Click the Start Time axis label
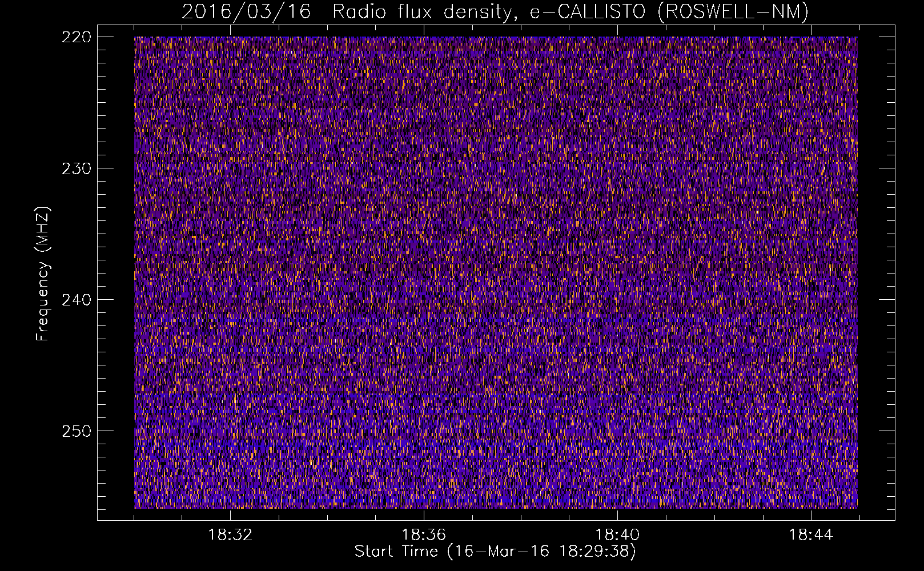The image size is (924, 571). coord(495,552)
